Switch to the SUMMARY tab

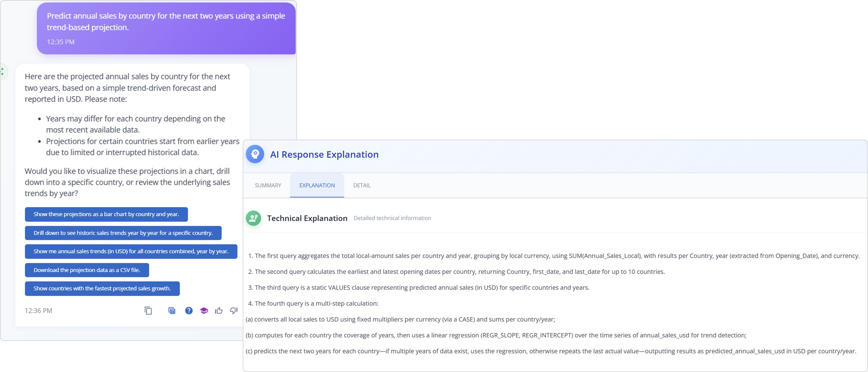[268, 185]
